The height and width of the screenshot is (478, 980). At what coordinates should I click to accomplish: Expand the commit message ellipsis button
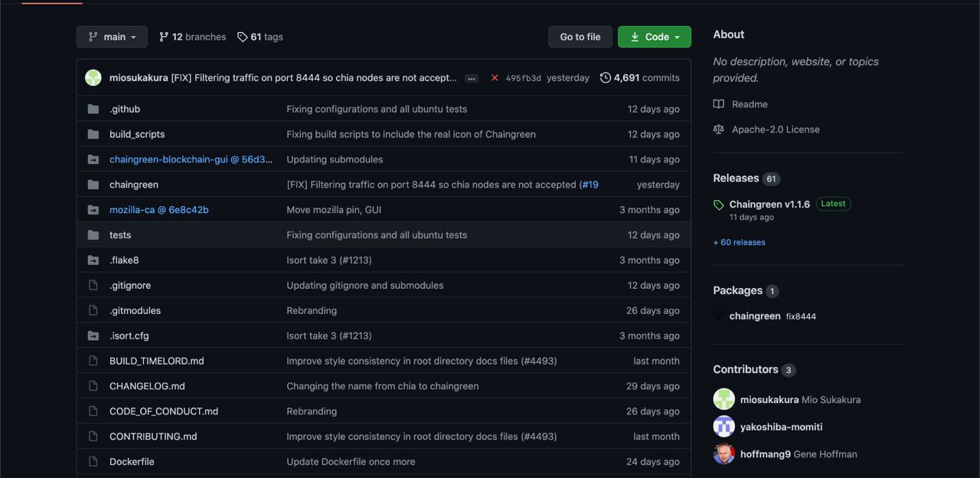click(x=472, y=78)
